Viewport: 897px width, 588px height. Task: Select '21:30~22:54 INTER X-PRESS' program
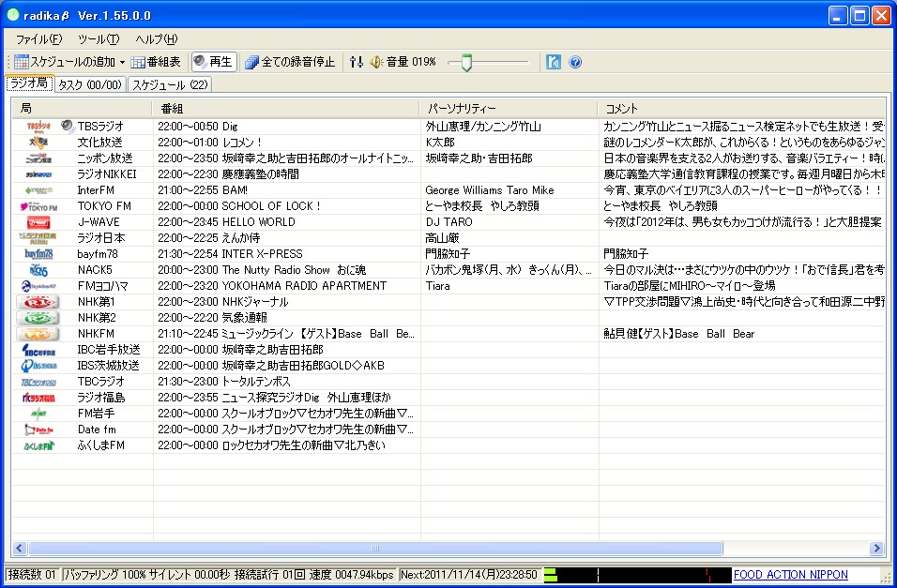click(231, 254)
